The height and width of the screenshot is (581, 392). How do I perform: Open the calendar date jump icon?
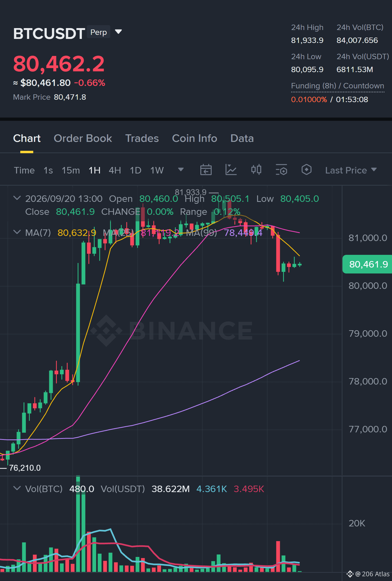pos(206,170)
